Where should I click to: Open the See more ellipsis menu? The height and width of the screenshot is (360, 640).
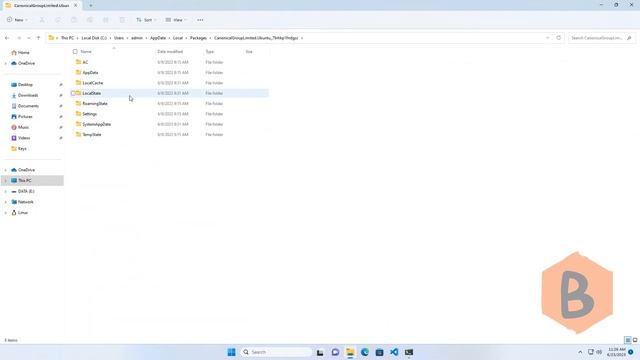[200, 20]
